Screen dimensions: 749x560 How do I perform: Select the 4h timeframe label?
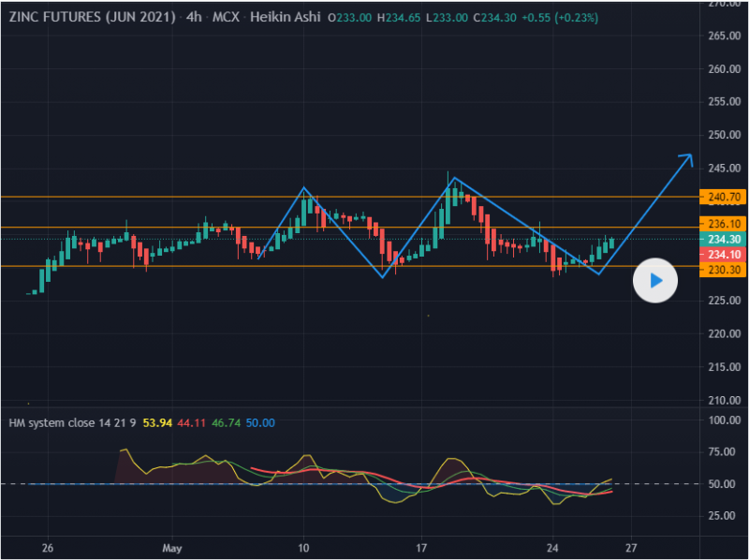[x=194, y=19]
